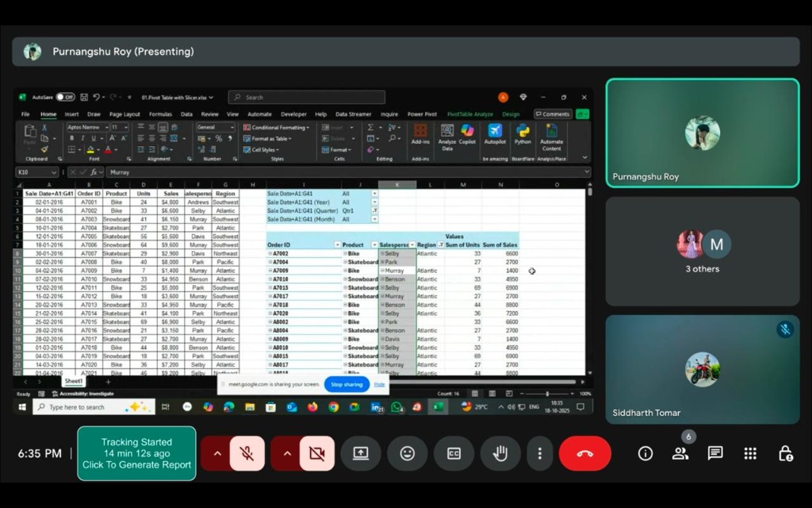Open Meet more options menu
Screen dimensions: 812x508
pos(539,453)
